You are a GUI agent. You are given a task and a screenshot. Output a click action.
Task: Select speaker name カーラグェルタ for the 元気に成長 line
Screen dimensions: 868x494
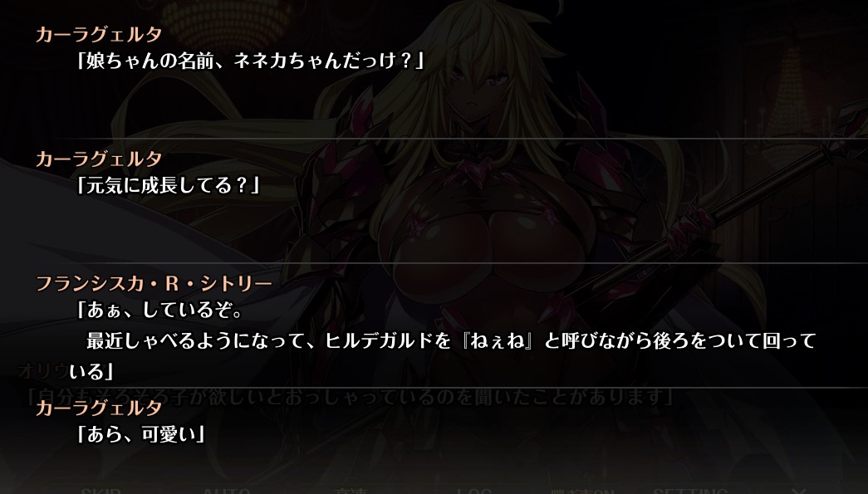[99, 159]
